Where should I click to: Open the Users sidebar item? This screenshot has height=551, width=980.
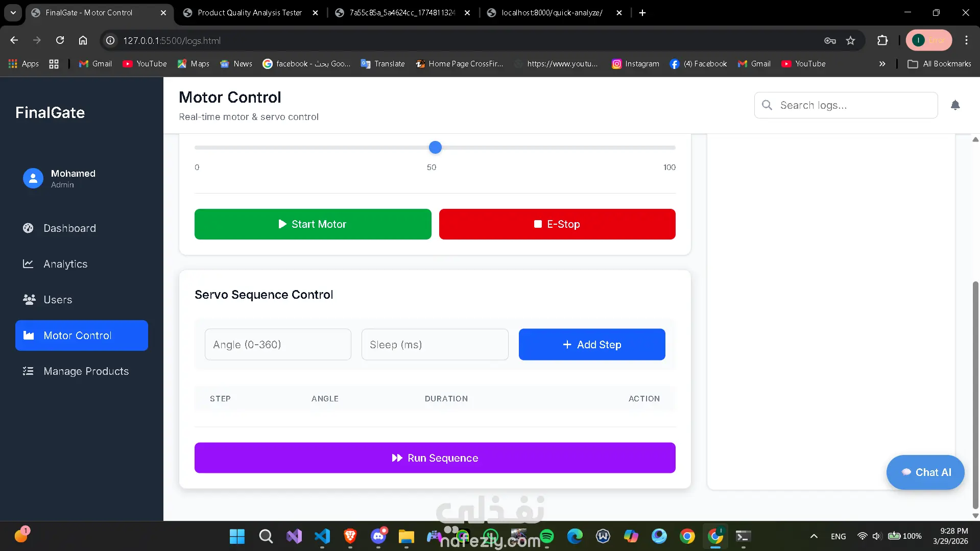pos(82,300)
